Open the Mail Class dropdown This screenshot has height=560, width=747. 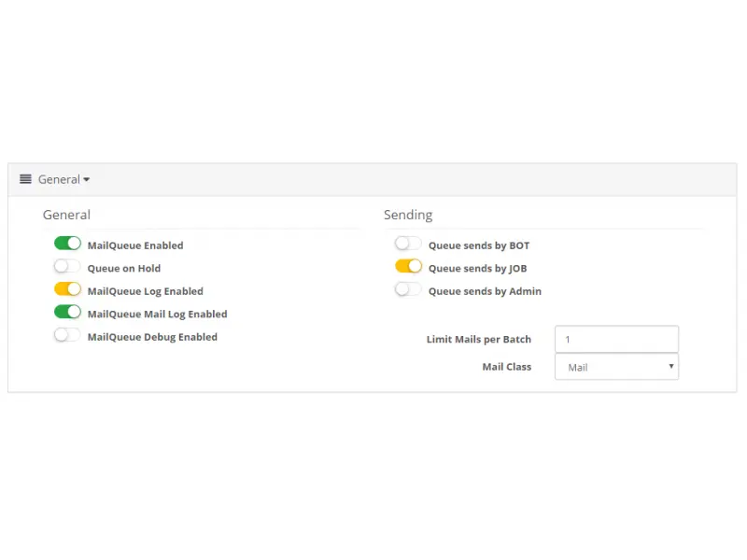point(616,367)
